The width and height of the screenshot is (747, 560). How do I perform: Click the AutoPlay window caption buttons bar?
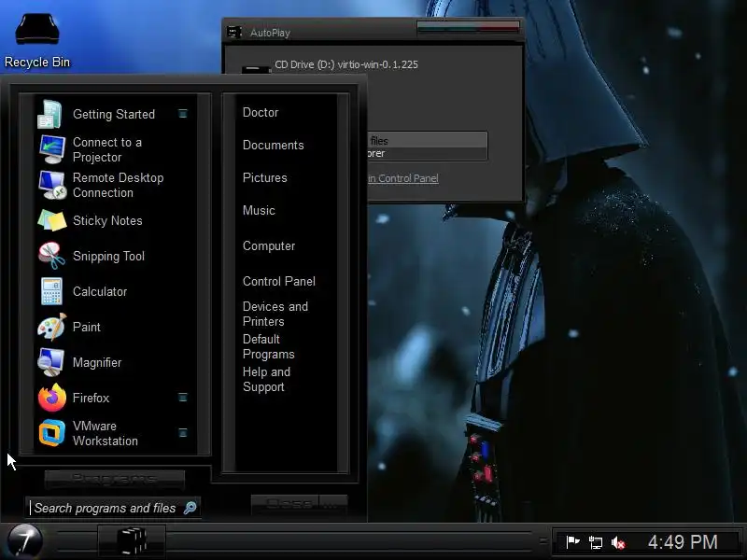click(468, 27)
